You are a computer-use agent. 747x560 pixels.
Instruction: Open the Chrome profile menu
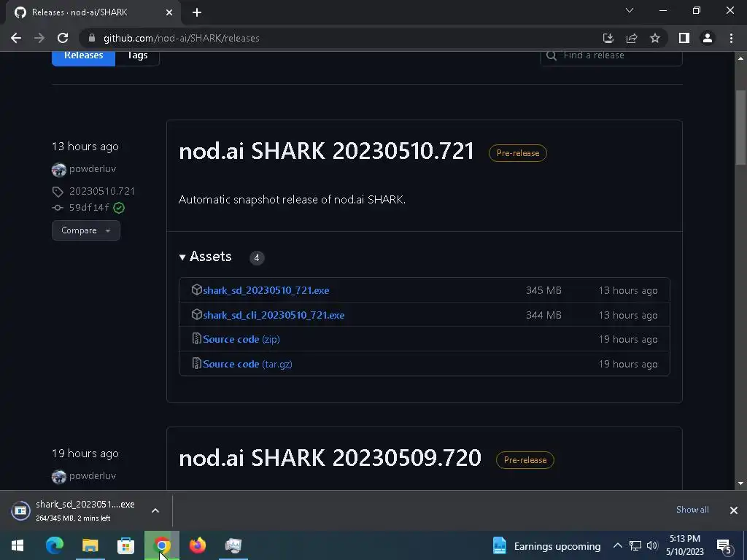pos(708,38)
